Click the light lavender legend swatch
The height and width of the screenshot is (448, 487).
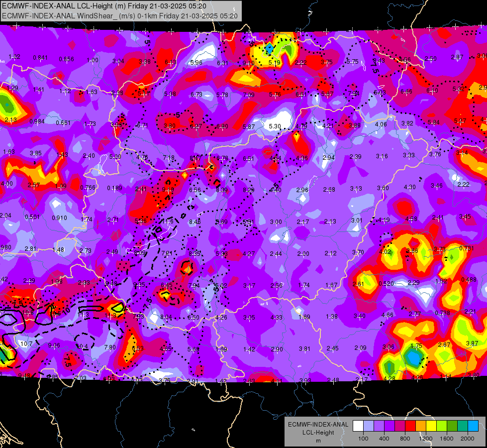pyautogui.click(x=368, y=426)
